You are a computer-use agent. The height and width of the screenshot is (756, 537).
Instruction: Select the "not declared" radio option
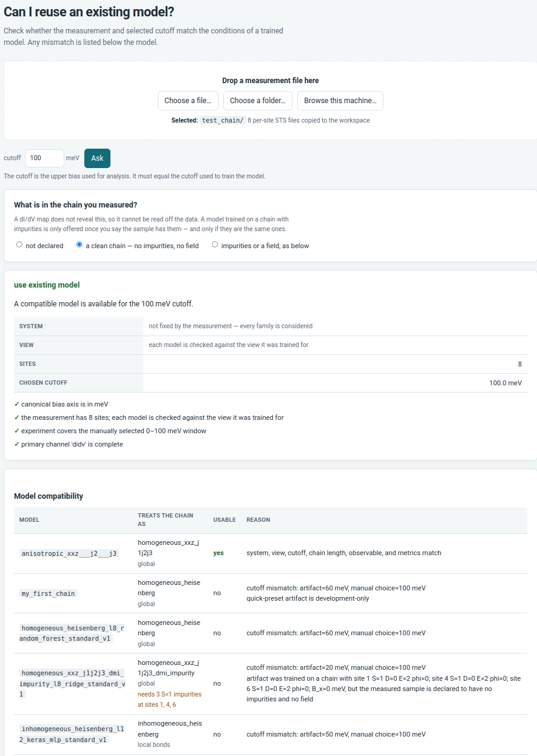tap(19, 245)
